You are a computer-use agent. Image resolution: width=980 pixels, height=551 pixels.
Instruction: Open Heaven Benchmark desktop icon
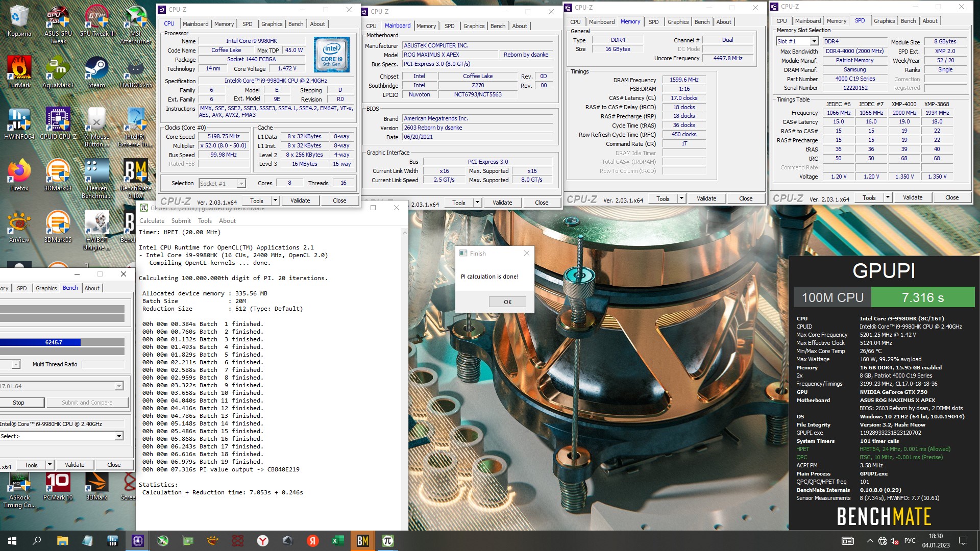[97, 179]
